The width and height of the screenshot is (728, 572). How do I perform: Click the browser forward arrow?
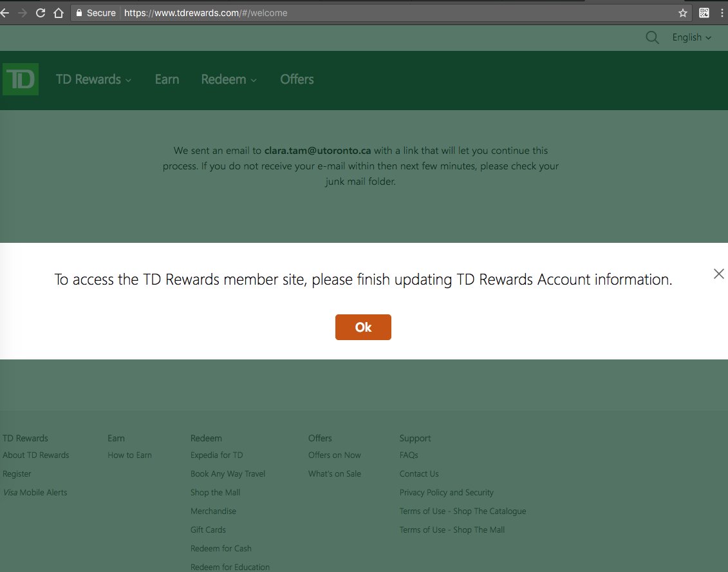coord(23,13)
